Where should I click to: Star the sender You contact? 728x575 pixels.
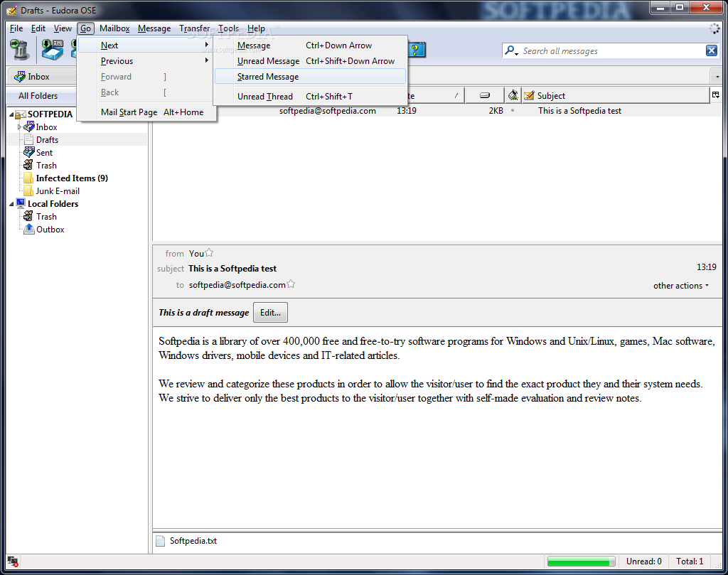coord(210,252)
